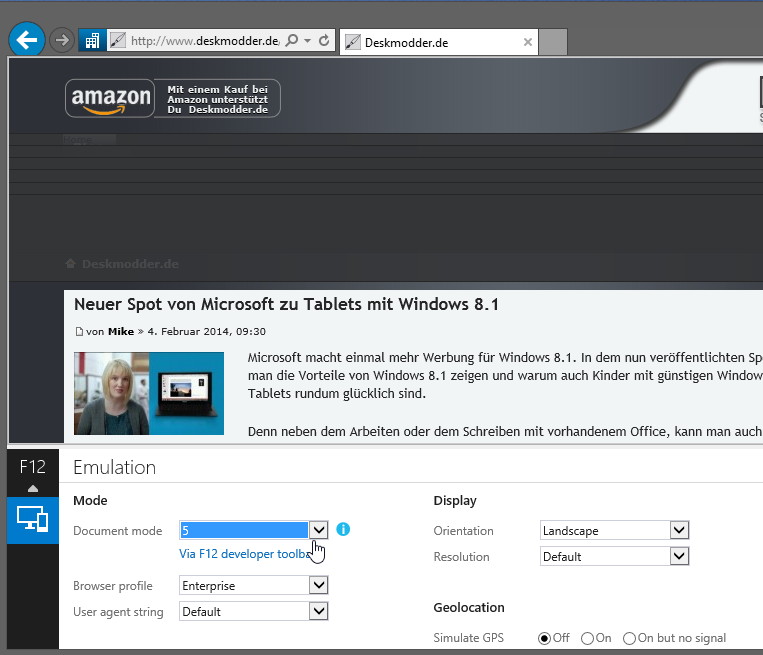The height and width of the screenshot is (655, 763).
Task: Open the Orientation Landscape dropdown
Action: pos(615,530)
